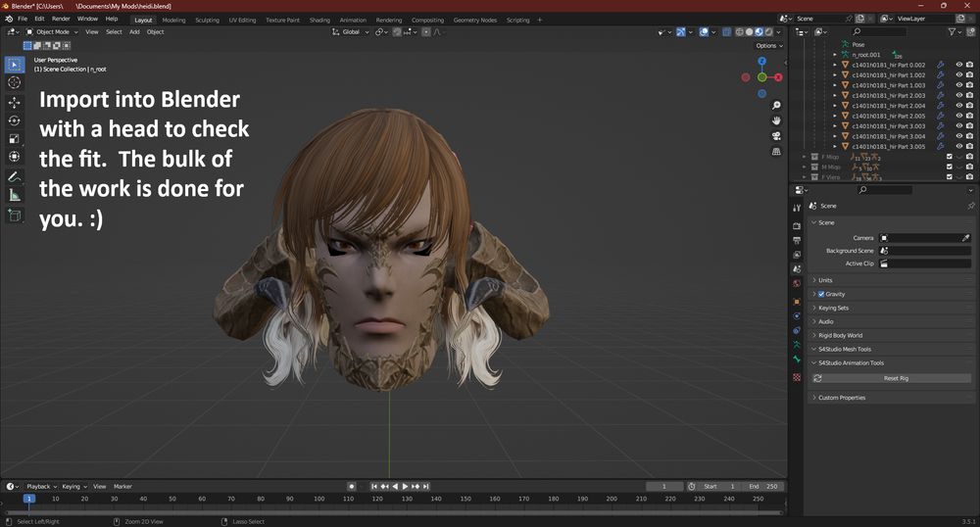
Task: Open the Global transform orientation dropdown
Action: click(x=350, y=32)
